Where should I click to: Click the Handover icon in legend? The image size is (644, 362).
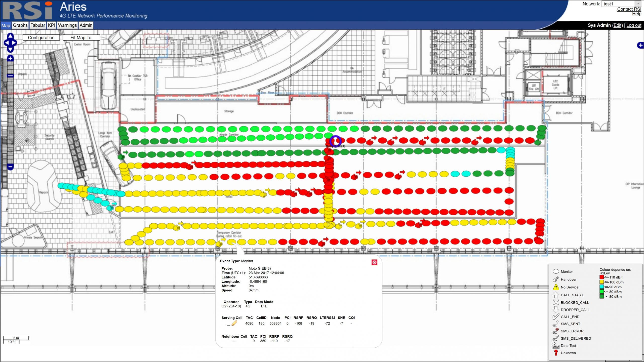pyautogui.click(x=556, y=279)
